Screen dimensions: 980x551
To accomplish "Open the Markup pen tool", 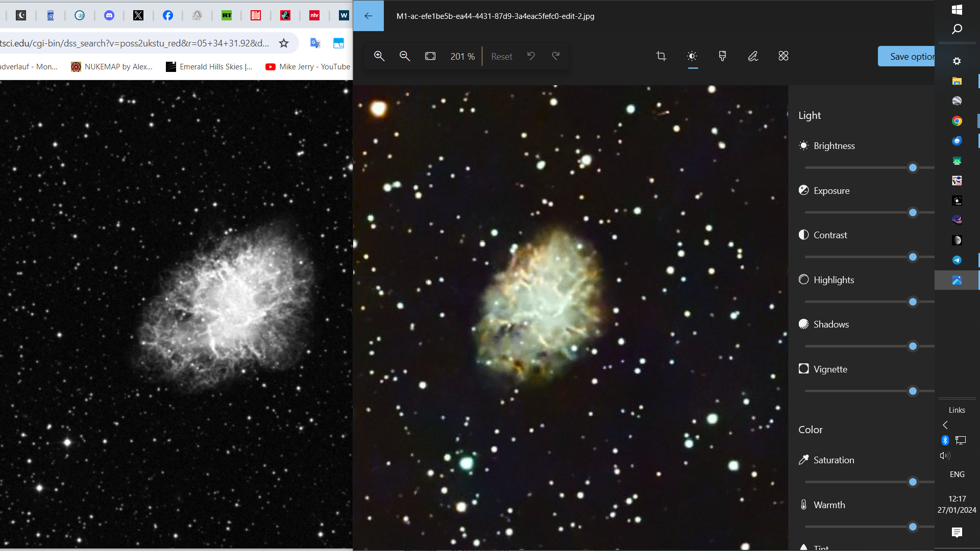I will pos(753,56).
